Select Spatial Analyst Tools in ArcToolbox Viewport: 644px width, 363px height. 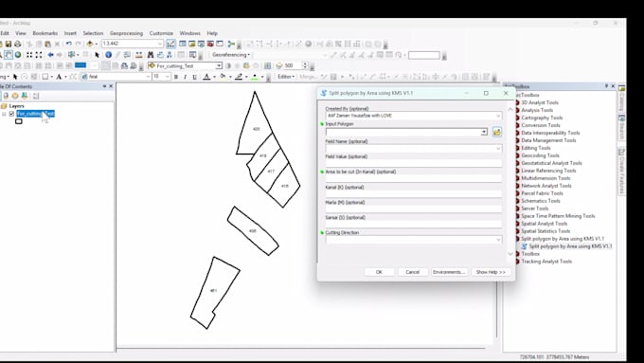[x=545, y=224]
